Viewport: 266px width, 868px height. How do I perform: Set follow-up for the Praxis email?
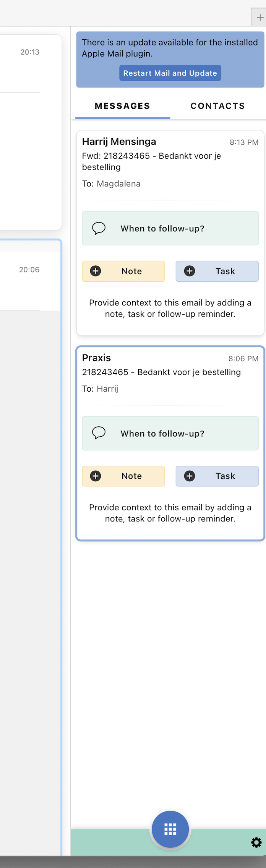coord(170,433)
